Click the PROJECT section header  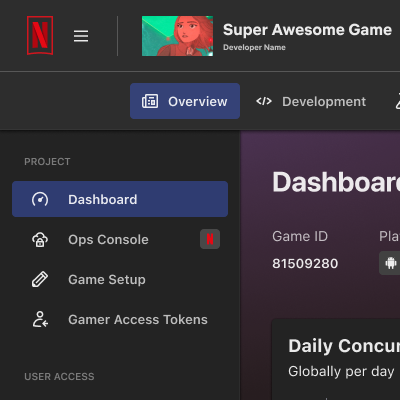pos(47,162)
